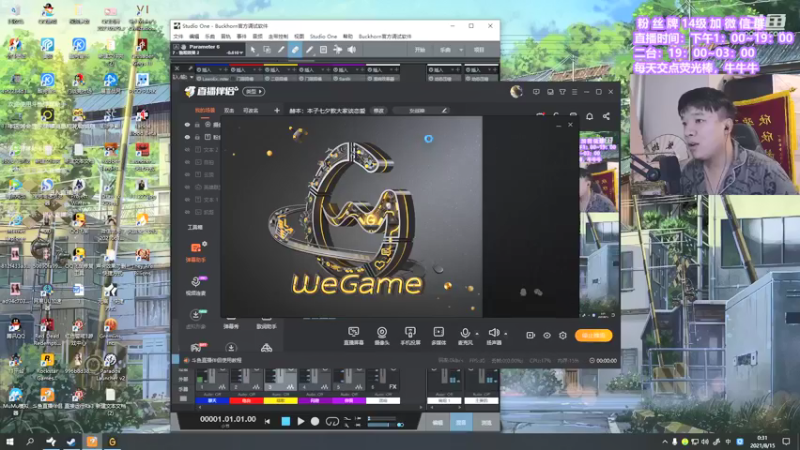Open streaming settings gear icon
Viewport: 800px width, 450px height.
(563, 335)
